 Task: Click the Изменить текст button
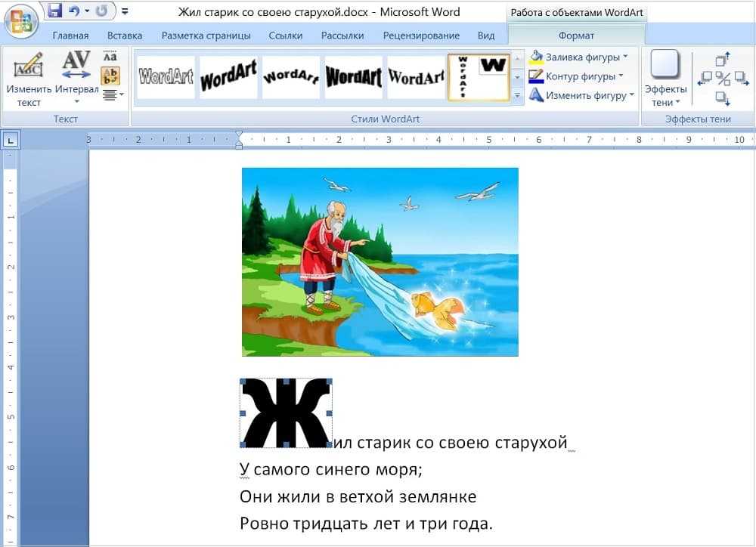[29, 79]
